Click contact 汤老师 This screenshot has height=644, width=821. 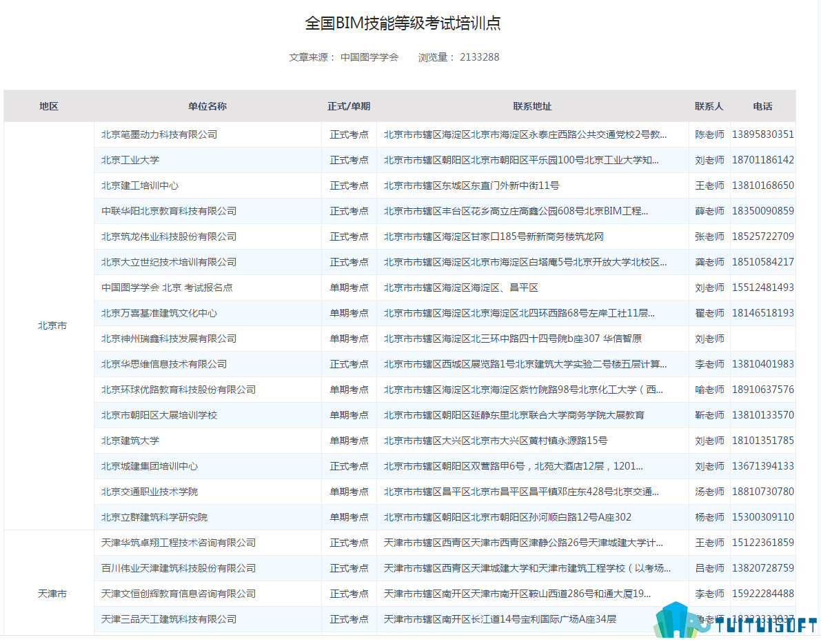709,492
